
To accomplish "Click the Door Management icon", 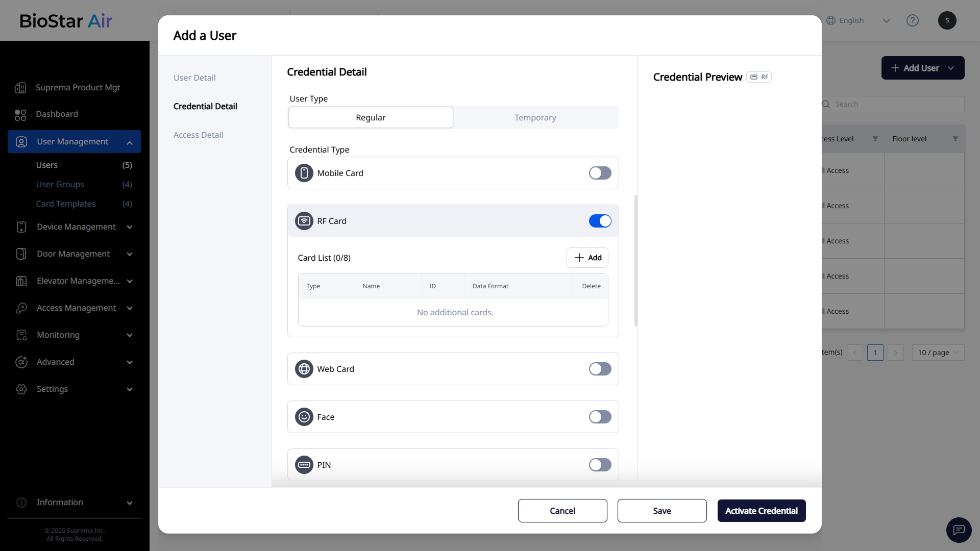I will (x=21, y=254).
